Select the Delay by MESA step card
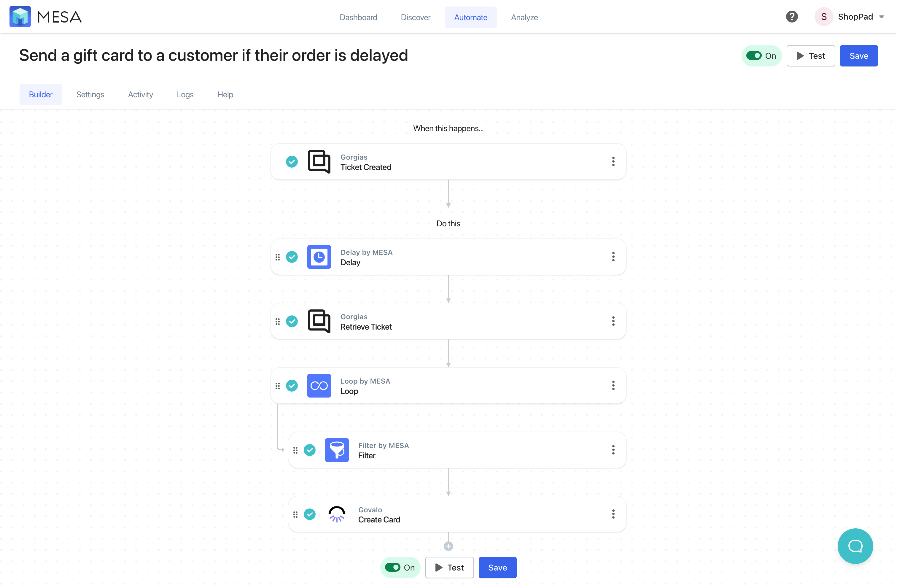Image resolution: width=897 pixels, height=588 pixels. 448,257
